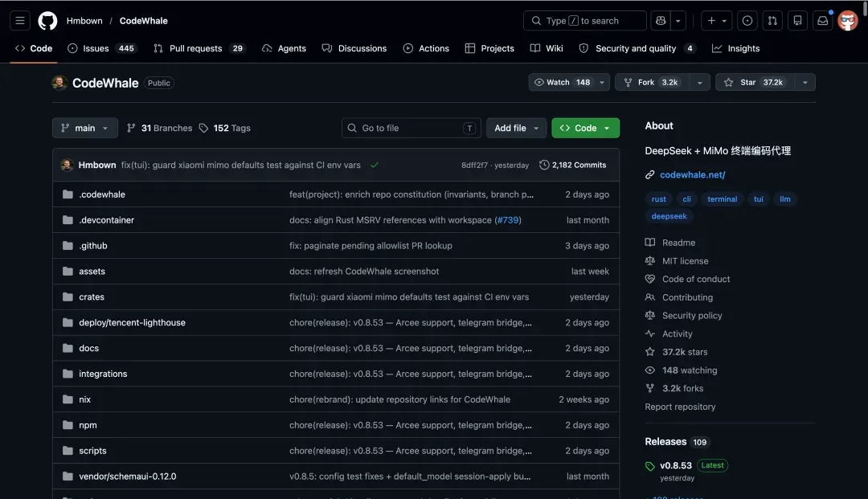
Task: Click the eye icon next to 148 watching
Action: 650,370
